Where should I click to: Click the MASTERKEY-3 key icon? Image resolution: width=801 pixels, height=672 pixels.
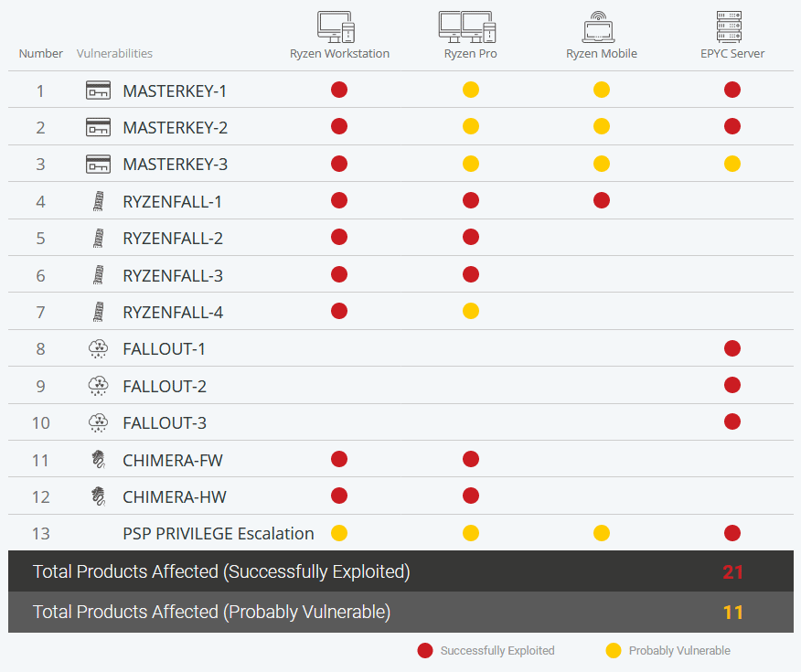coord(98,164)
